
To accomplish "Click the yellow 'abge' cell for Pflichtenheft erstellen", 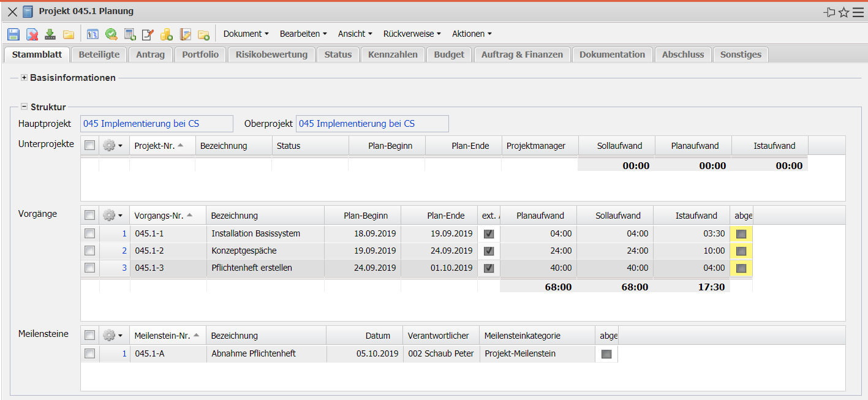I will tap(741, 268).
